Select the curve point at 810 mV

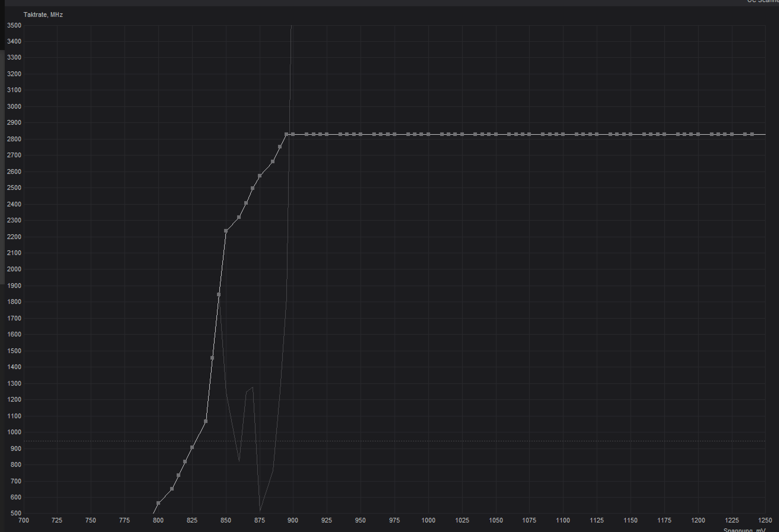click(x=172, y=489)
